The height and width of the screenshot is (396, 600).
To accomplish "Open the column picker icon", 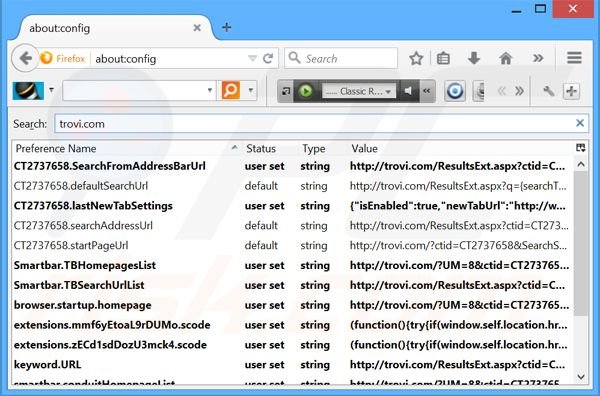I will 580,148.
